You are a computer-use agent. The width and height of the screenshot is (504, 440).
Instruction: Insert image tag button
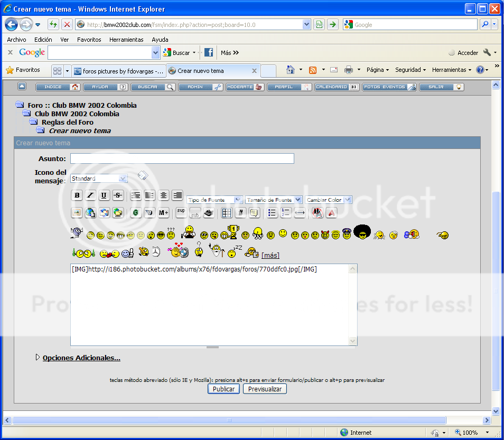pos(77,213)
